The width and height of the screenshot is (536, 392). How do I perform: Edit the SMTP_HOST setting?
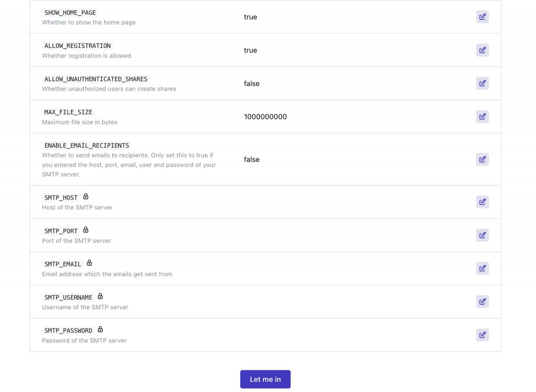click(x=482, y=202)
